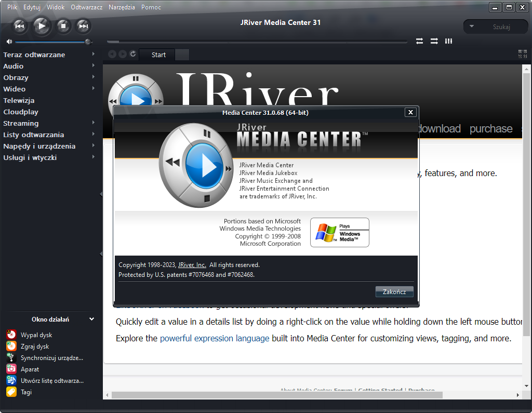
Task: Click the horizontal scrollbar of Start page
Action: click(x=277, y=395)
